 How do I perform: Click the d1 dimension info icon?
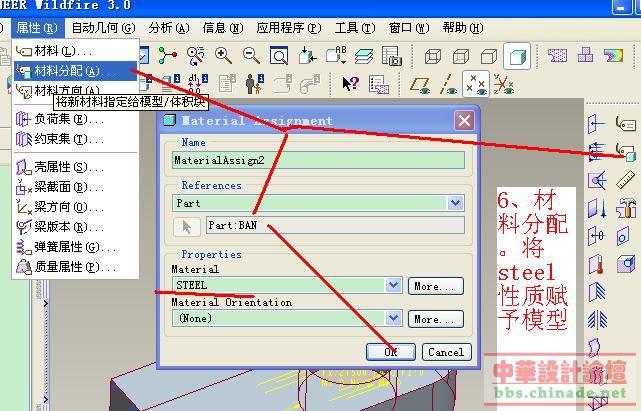click(x=198, y=83)
